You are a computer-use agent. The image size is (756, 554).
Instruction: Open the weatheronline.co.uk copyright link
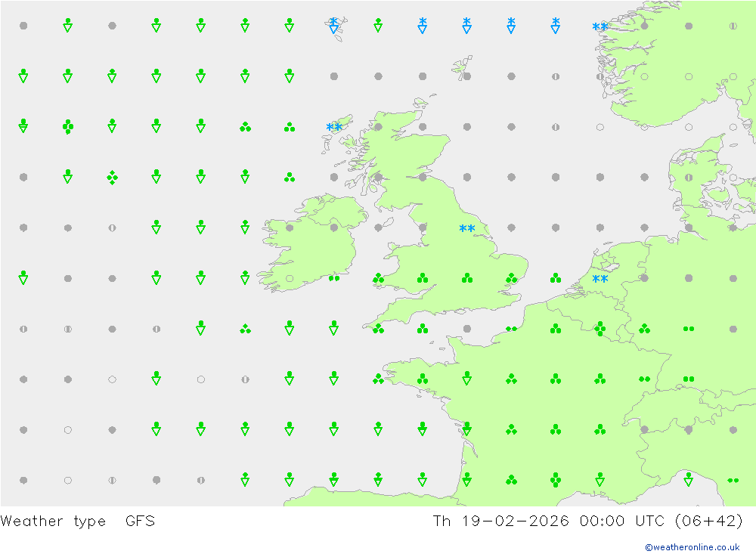(x=692, y=547)
